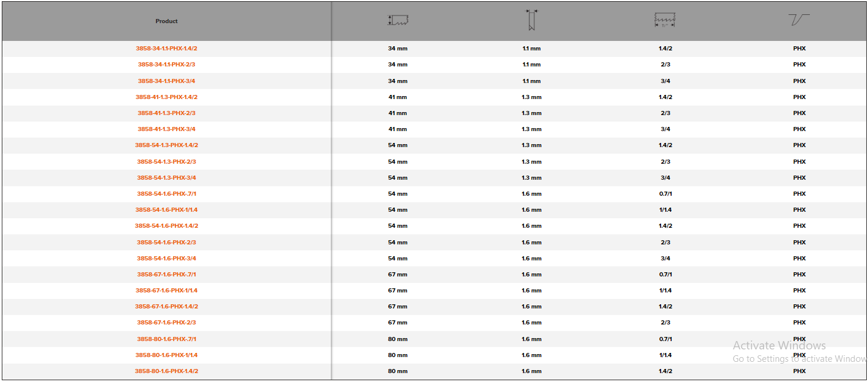Click the blade thickness column icon
868x382 pixels.
pyautogui.click(x=531, y=20)
